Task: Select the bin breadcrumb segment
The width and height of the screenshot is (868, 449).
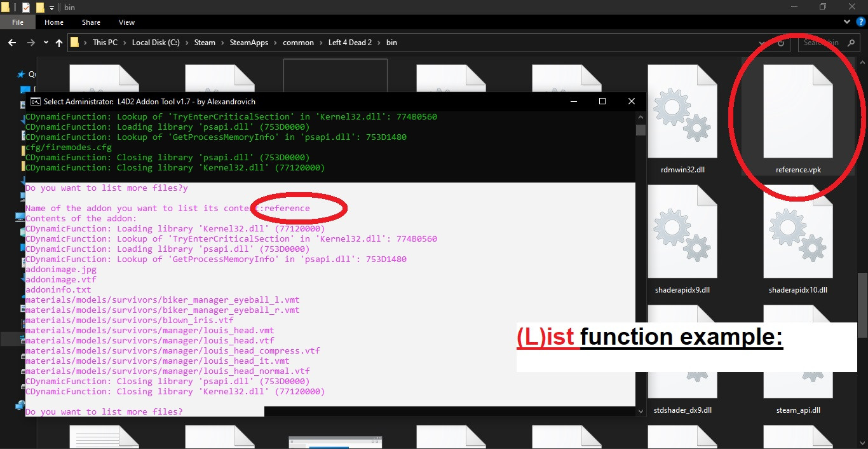Action: click(x=391, y=43)
